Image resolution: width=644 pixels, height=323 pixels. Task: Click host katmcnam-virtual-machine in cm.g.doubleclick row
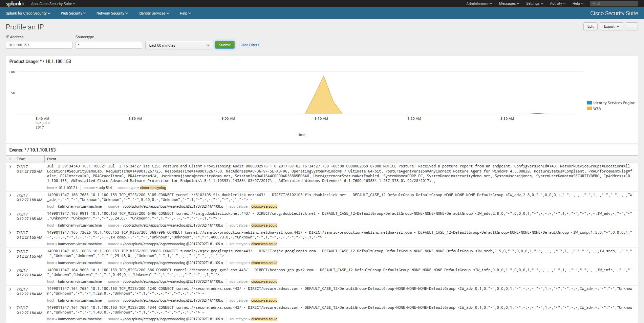click(x=80, y=225)
